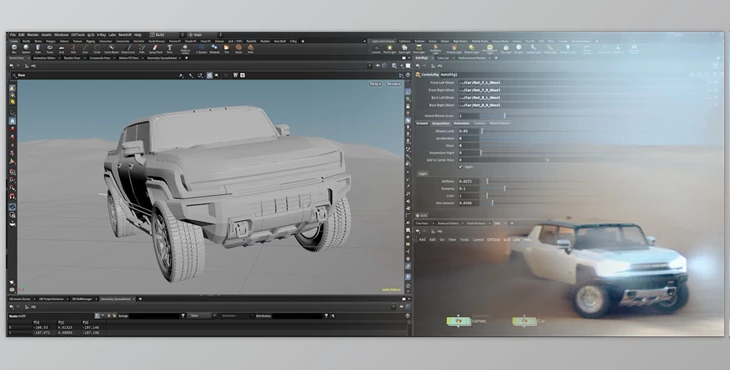Open the Windows menu
Screen dimensions: 730x370
click(61, 35)
